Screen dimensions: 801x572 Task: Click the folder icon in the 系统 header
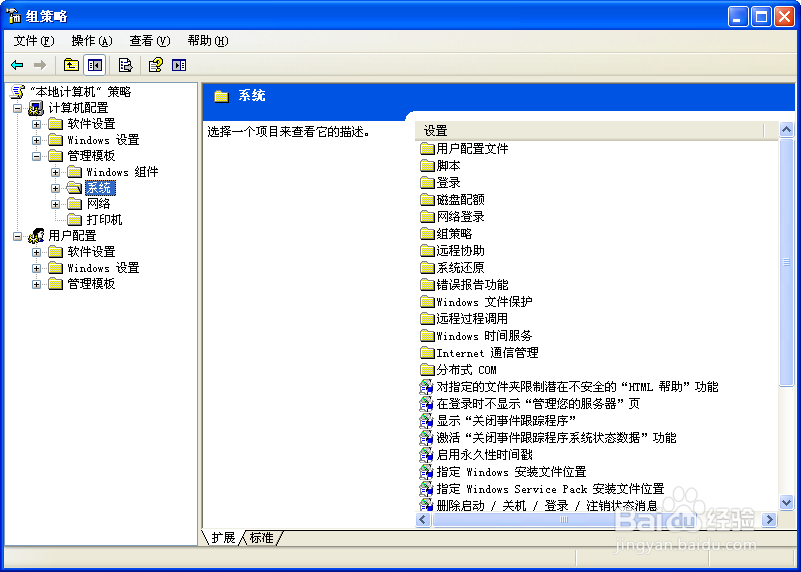[x=221, y=96]
